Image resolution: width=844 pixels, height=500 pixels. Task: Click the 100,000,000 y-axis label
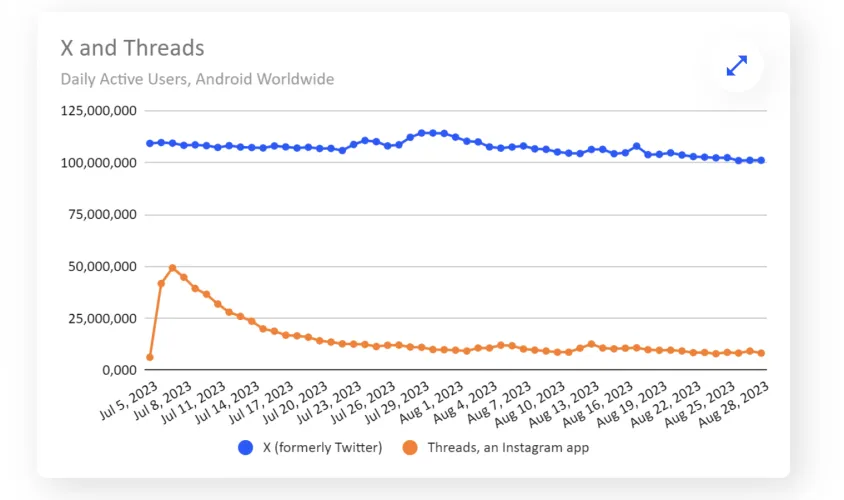tap(98, 163)
